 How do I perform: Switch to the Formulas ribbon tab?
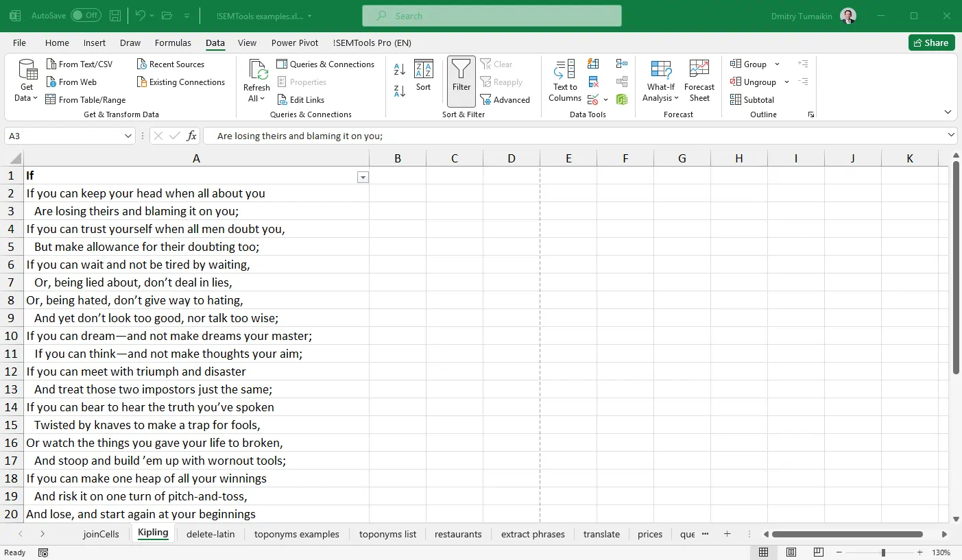point(173,42)
